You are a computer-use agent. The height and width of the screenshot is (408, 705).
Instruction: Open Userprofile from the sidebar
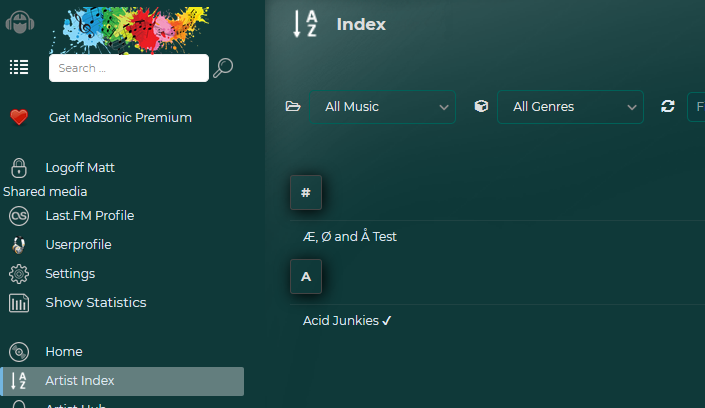click(78, 244)
